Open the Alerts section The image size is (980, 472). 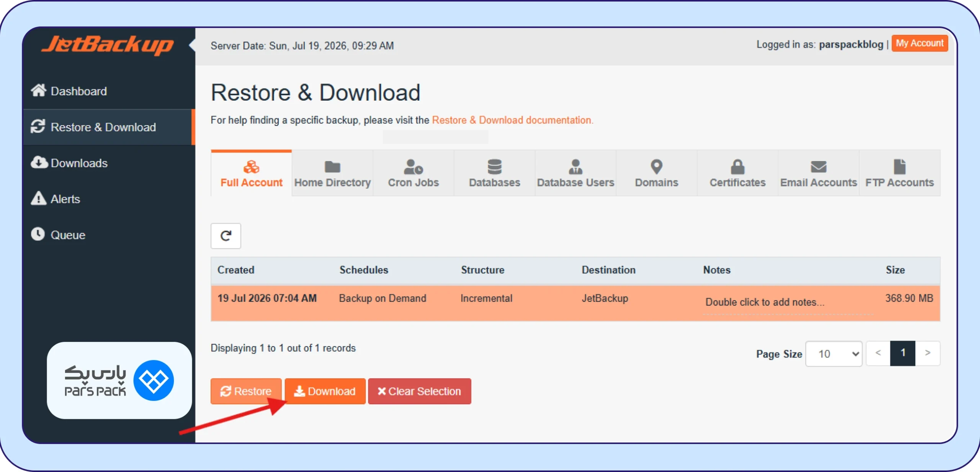coord(109,199)
